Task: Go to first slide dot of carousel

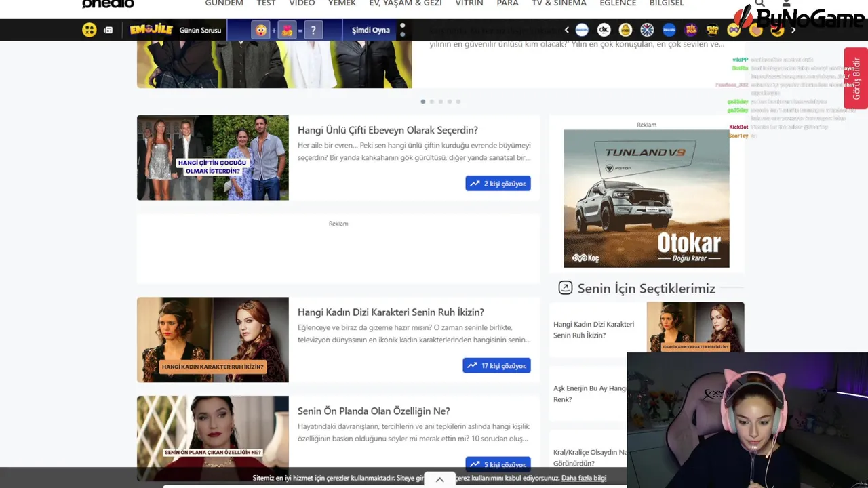Action: (423, 102)
